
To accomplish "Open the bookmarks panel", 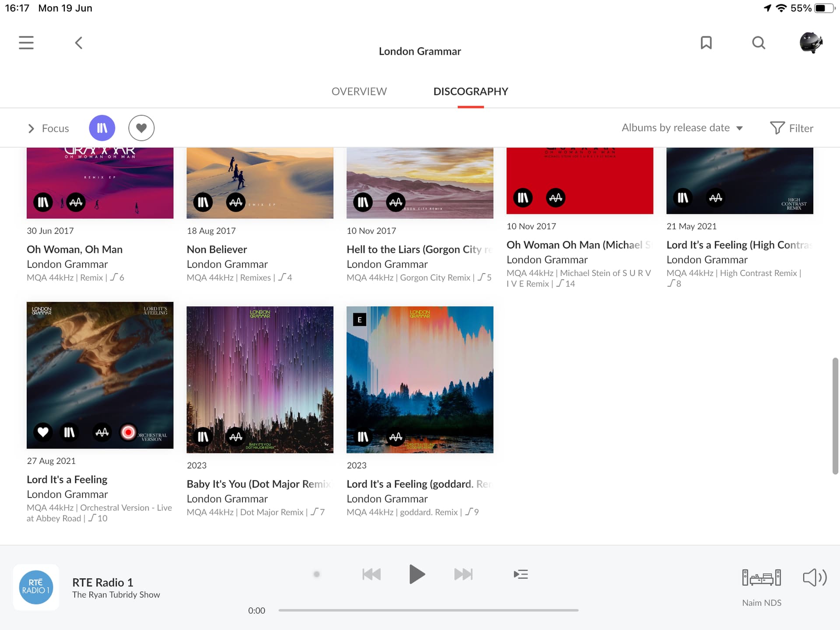I will (706, 42).
